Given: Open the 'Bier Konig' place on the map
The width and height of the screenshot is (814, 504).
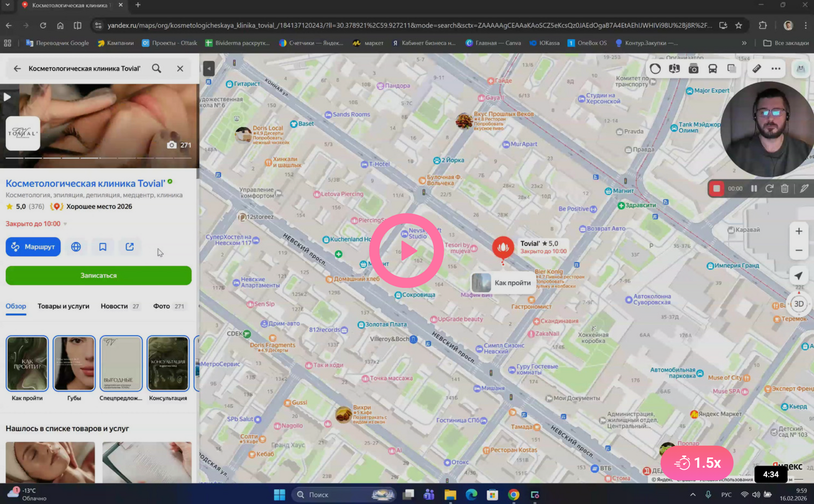Looking at the screenshot, I should (x=549, y=272).
